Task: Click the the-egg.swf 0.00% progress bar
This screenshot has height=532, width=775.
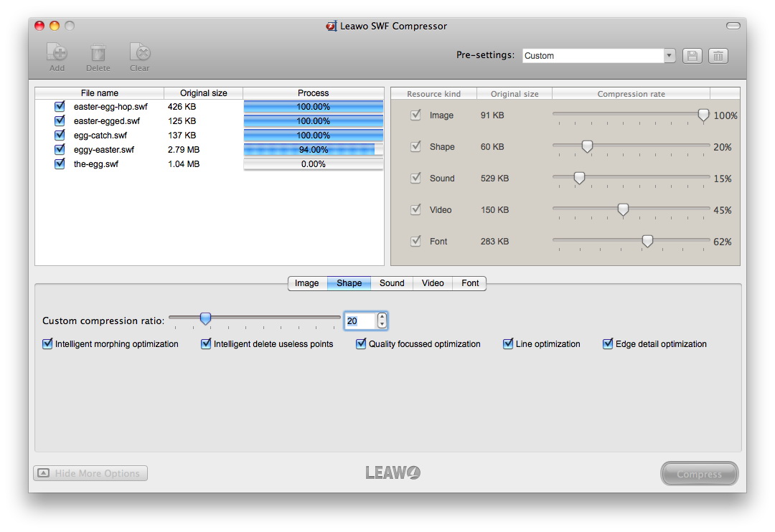Action: [x=314, y=164]
